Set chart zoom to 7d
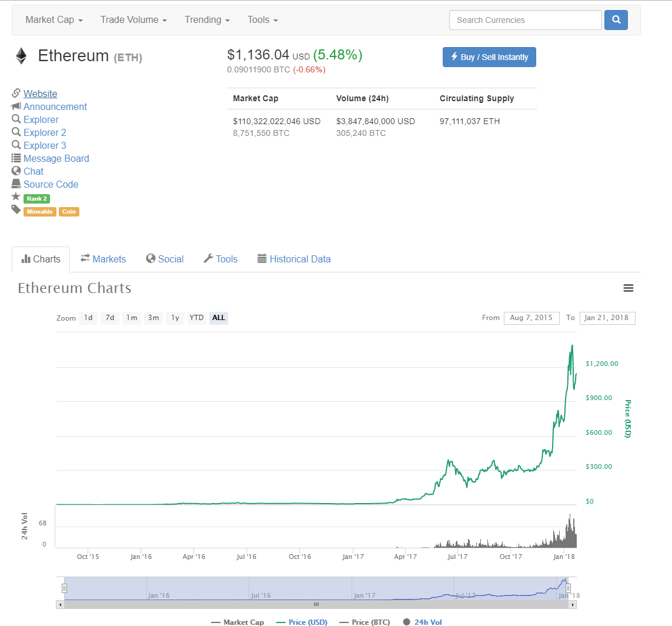The image size is (672, 626). (x=110, y=318)
